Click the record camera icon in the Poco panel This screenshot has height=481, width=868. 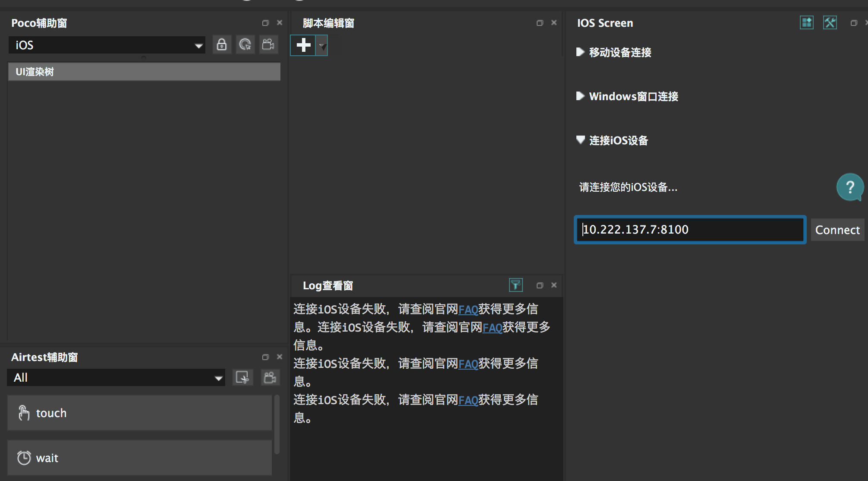tap(268, 44)
